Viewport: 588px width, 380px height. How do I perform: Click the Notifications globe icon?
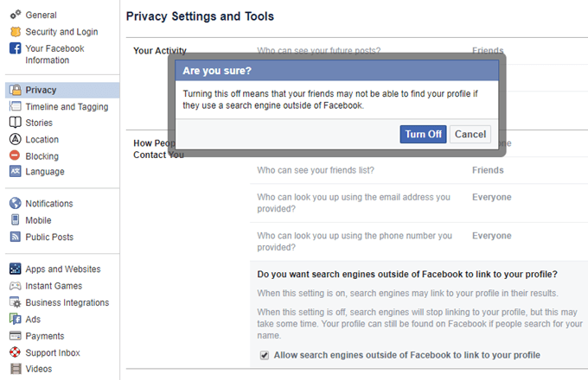coord(15,204)
